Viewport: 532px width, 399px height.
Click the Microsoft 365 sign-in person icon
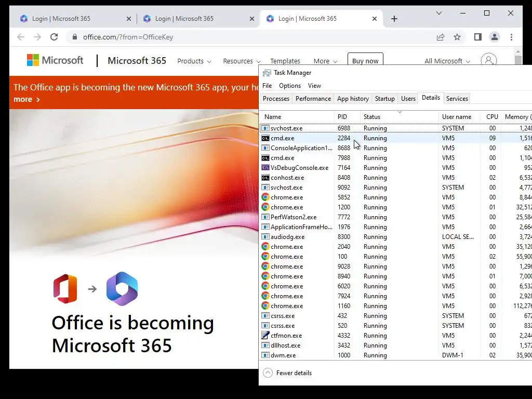[x=489, y=60]
